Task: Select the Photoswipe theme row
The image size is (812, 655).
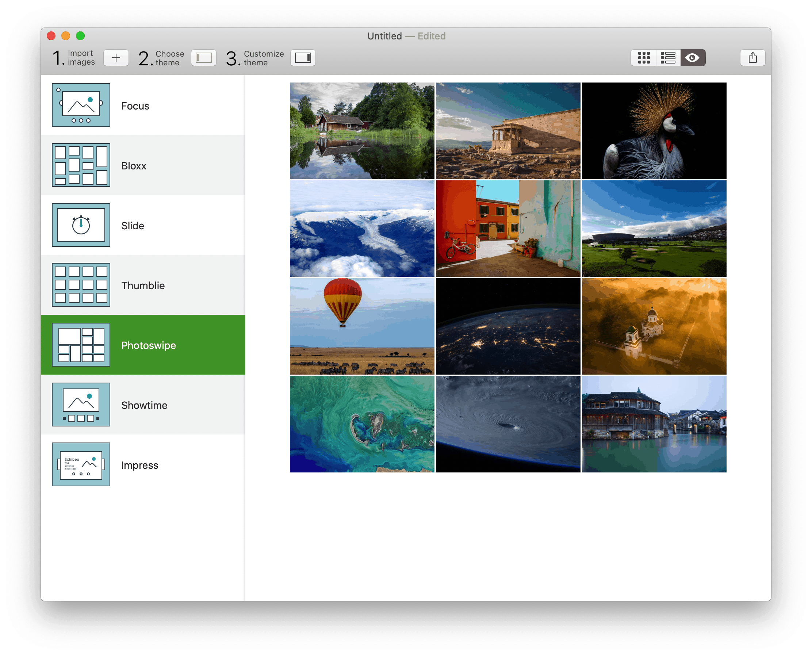Action: [143, 345]
